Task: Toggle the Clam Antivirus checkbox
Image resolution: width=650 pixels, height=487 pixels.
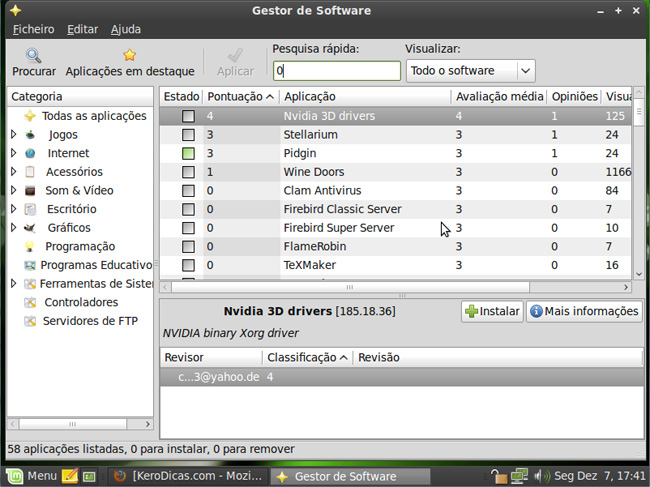Action: tap(188, 191)
